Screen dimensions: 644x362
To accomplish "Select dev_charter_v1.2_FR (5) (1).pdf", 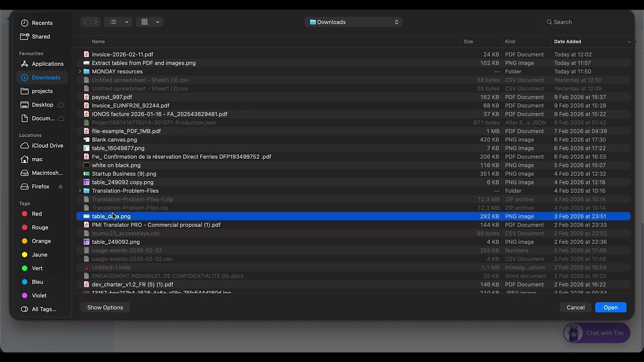I will pos(353,285).
